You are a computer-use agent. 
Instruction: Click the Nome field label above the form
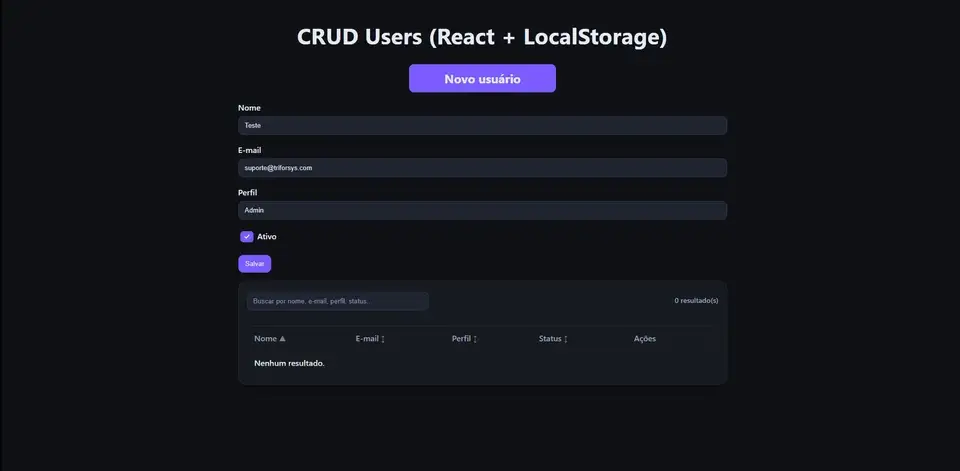249,108
